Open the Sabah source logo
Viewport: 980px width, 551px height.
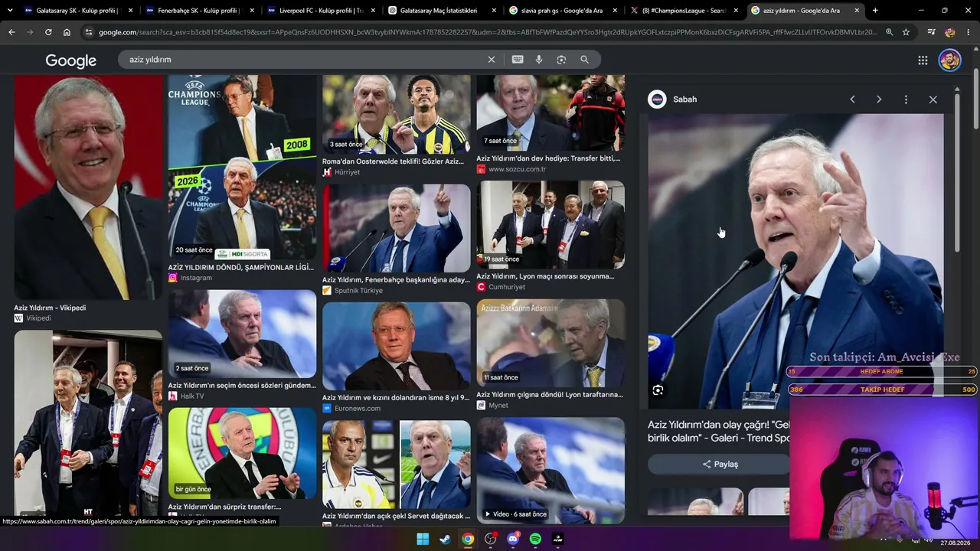click(x=657, y=99)
